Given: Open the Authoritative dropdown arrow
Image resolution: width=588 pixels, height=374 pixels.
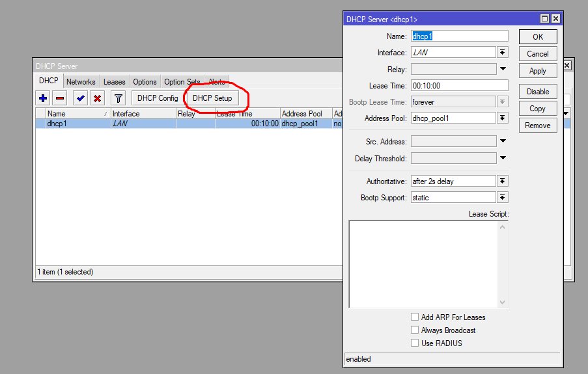Looking at the screenshot, I should (x=503, y=181).
